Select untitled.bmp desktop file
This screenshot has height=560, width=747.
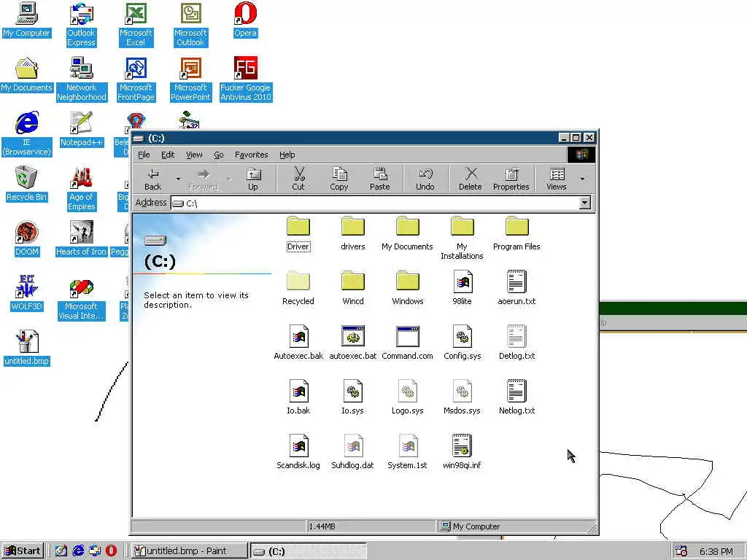pos(27,348)
